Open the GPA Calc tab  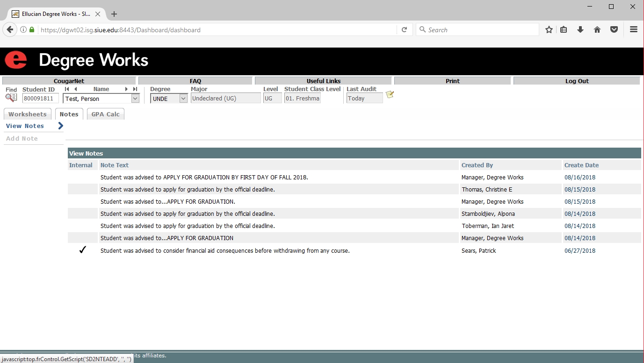point(105,114)
